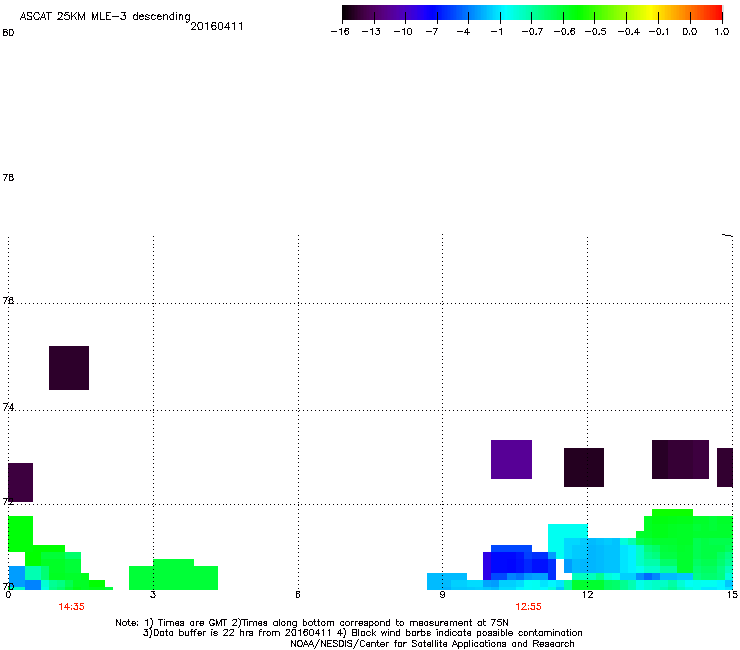Click the date label 20160411
Image resolution: width=740 pixels, height=650 pixels.
click(217, 26)
